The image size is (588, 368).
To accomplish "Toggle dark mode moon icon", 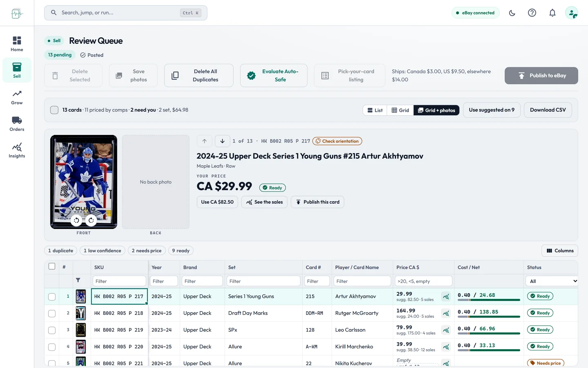I will point(512,13).
